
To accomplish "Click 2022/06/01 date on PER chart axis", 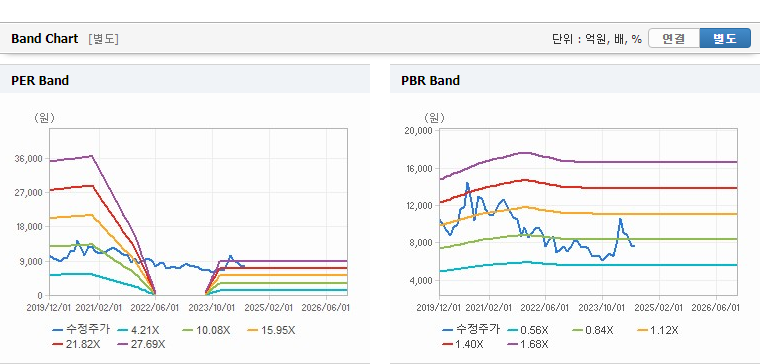I will point(155,308).
